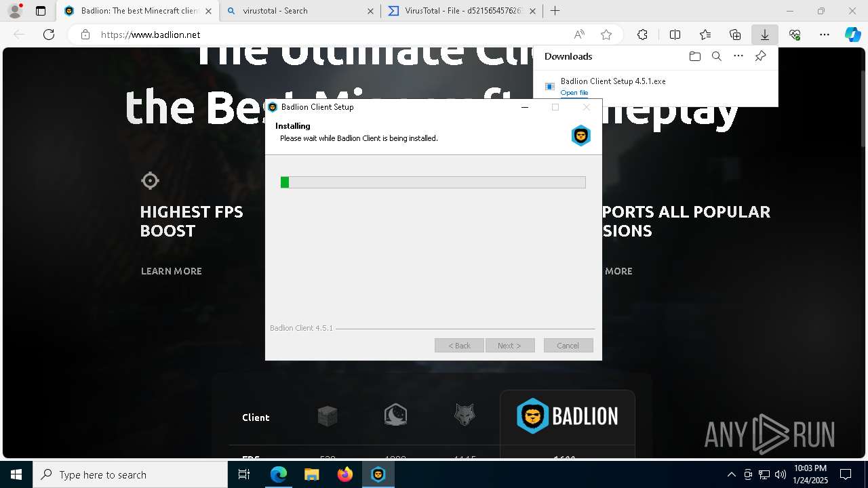Image resolution: width=868 pixels, height=488 pixels.
Task: Show hidden system tray icons
Action: [x=731, y=474]
